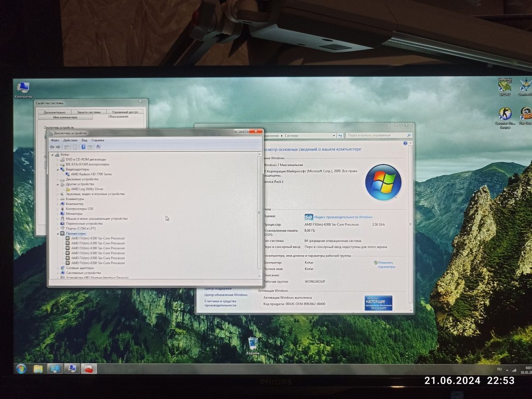Select the AMD Radeon HD 7700 Series entry
The height and width of the screenshot is (399, 532).
[91, 174]
